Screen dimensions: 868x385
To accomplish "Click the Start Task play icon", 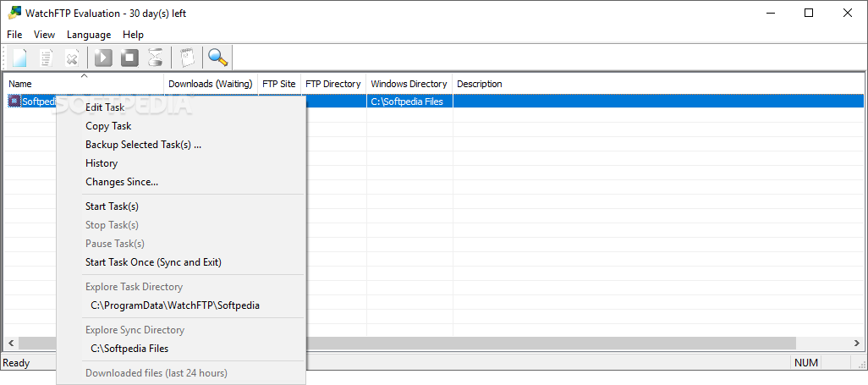I will coord(103,57).
